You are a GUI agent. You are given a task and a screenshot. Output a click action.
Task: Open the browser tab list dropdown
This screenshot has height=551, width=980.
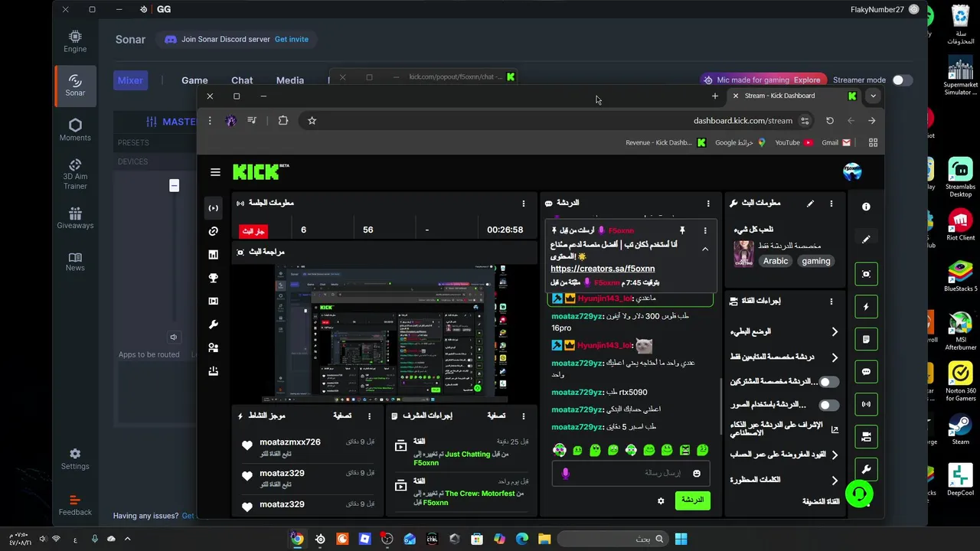click(873, 96)
